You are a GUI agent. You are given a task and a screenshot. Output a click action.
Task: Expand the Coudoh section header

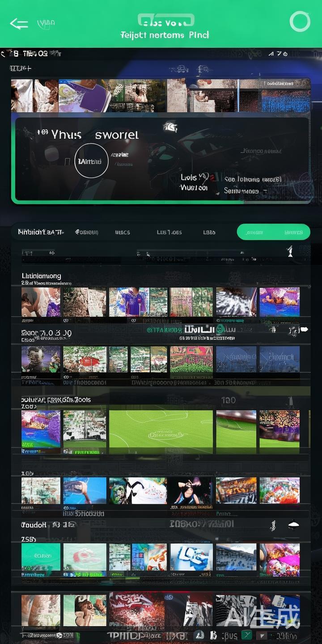pos(34,525)
